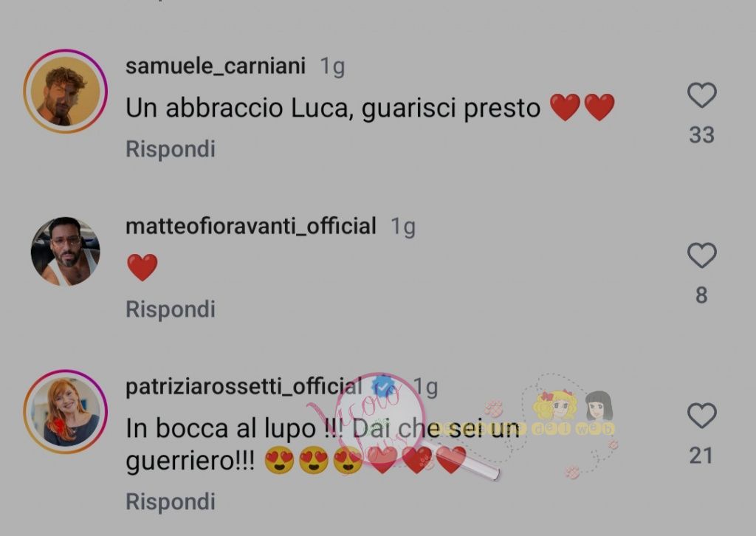Reply to samuele_carniani via Rispondi

(x=171, y=148)
